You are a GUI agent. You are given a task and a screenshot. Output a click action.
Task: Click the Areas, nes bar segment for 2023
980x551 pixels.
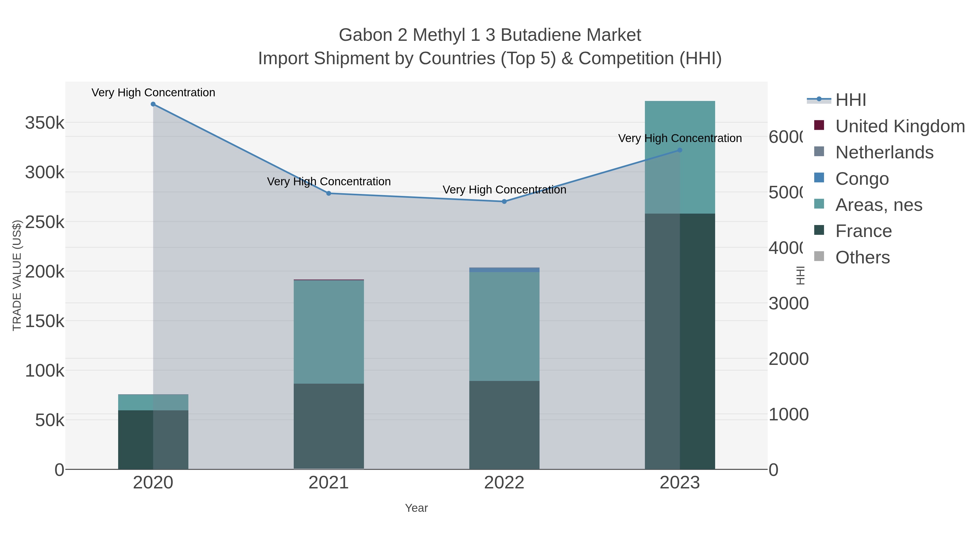click(x=680, y=158)
